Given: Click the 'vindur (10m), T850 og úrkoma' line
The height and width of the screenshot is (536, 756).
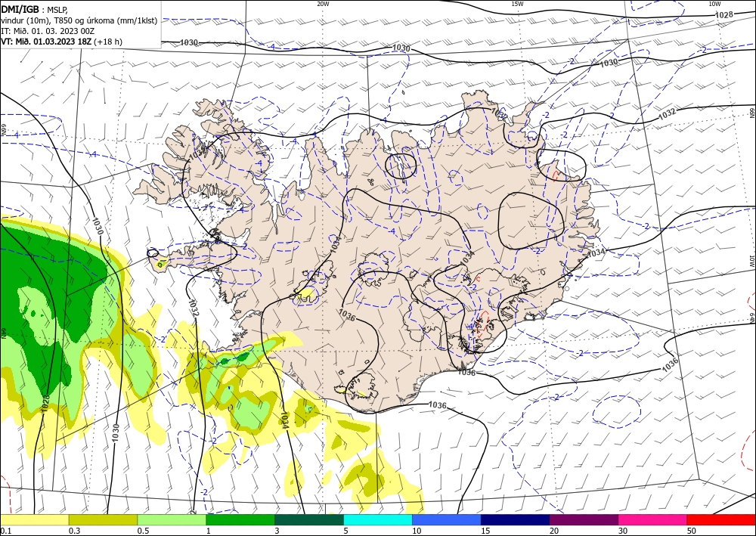Looking at the screenshot, I should (x=79, y=20).
